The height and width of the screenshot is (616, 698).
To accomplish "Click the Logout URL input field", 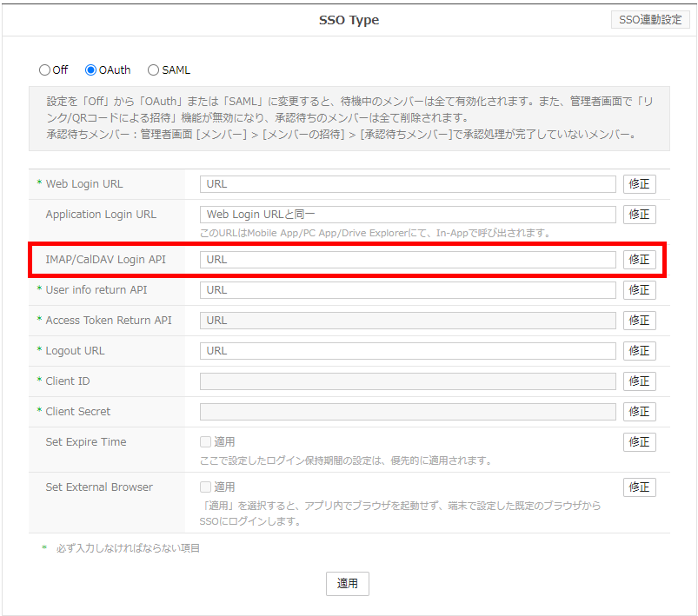I will point(408,351).
